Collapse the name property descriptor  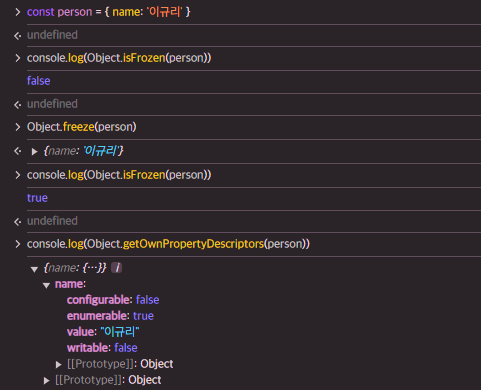tap(46, 285)
